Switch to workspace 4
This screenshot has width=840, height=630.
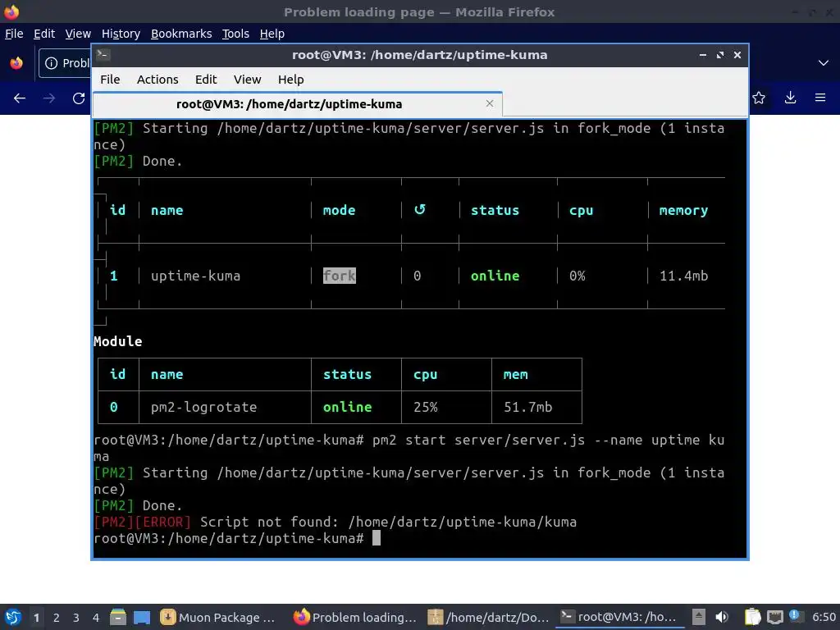pos(96,618)
